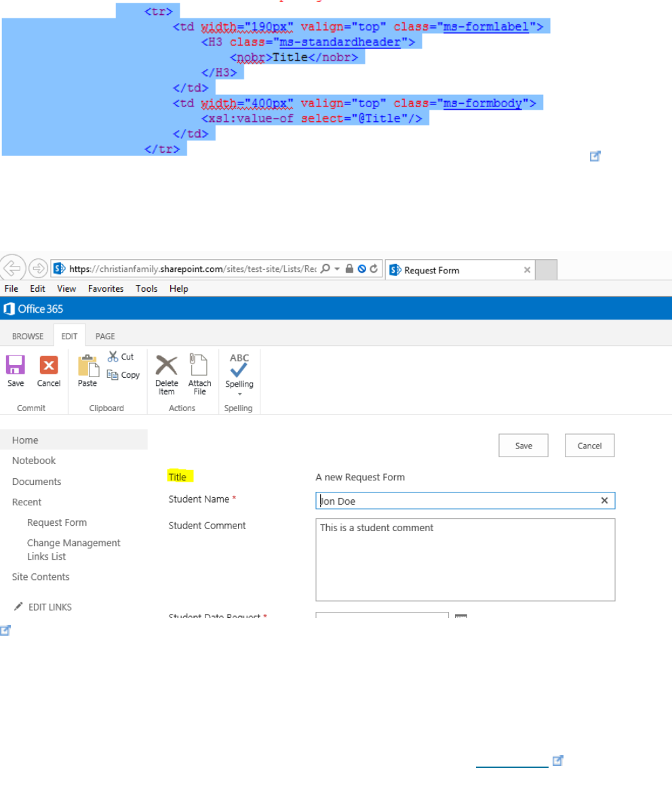Click the Save icon in ribbon
This screenshot has width=672, height=791.
click(16, 365)
